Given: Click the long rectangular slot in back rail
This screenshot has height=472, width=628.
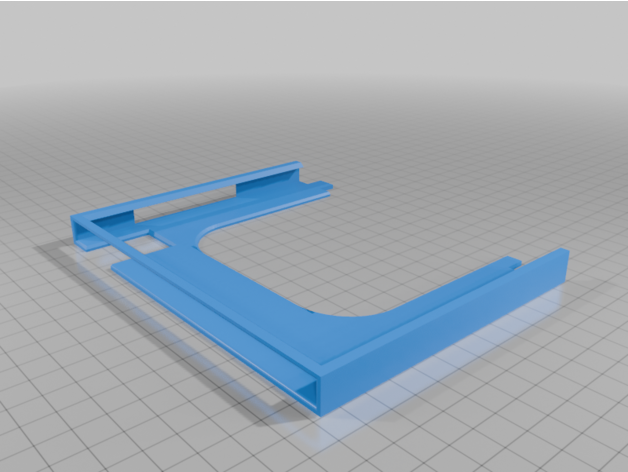Looking at the screenshot, I should pos(190,203).
